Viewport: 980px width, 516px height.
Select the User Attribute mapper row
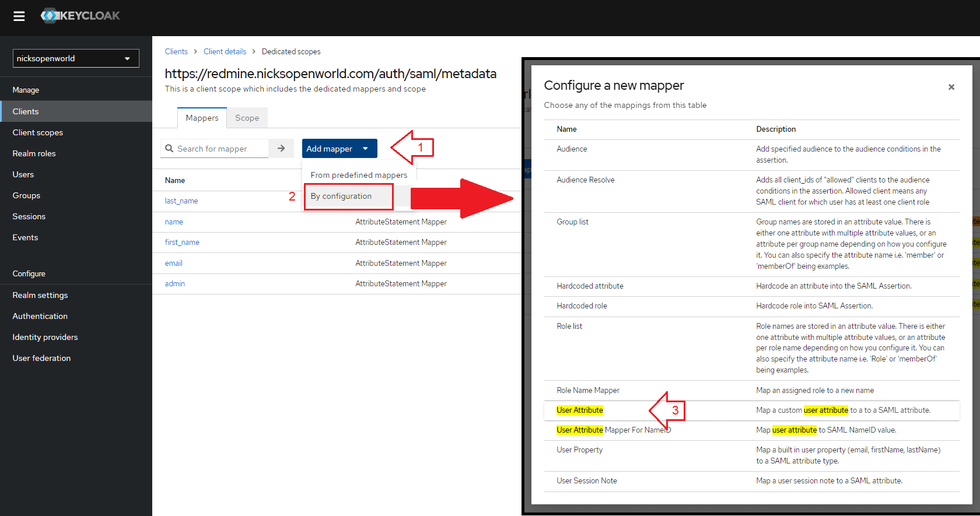point(752,410)
